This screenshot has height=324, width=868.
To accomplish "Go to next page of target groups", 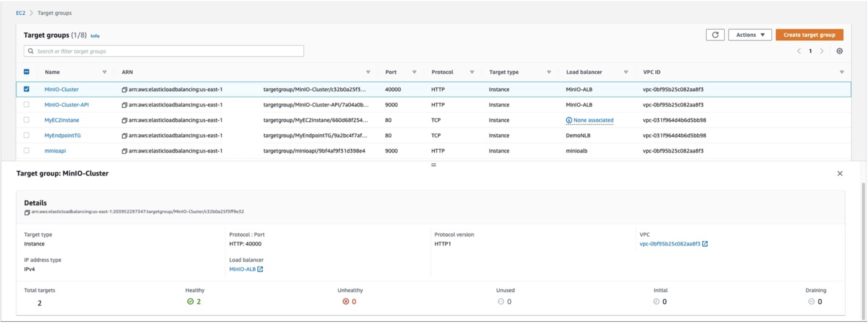I will pyautogui.click(x=821, y=51).
